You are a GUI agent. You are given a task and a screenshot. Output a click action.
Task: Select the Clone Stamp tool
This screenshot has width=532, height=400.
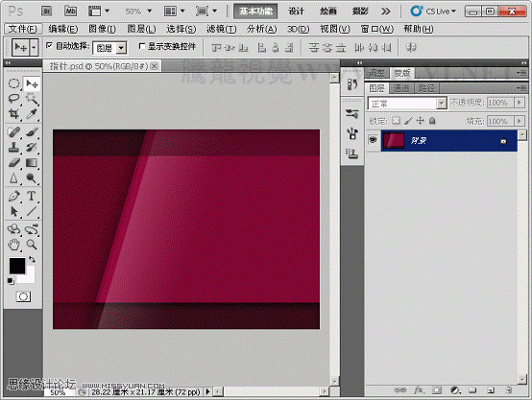point(13,147)
